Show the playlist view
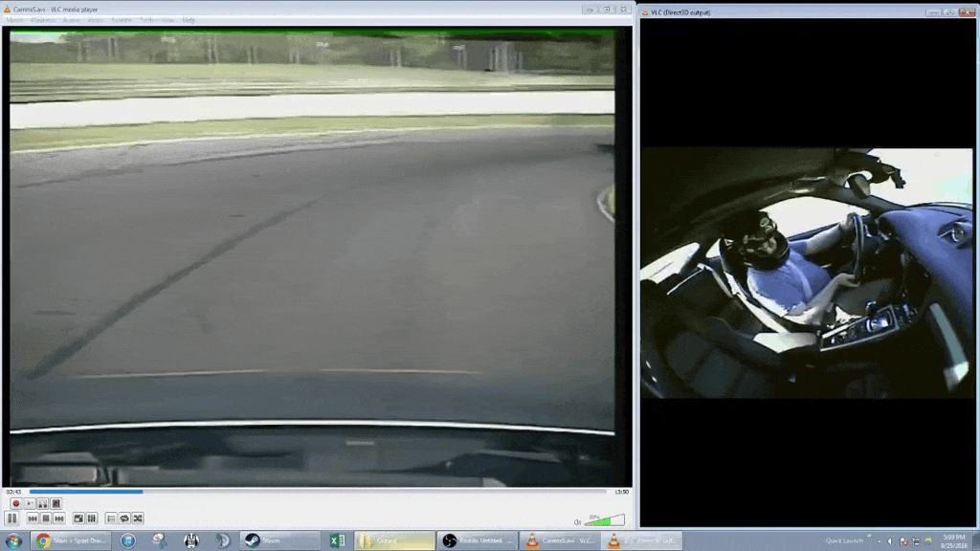 pos(111,518)
